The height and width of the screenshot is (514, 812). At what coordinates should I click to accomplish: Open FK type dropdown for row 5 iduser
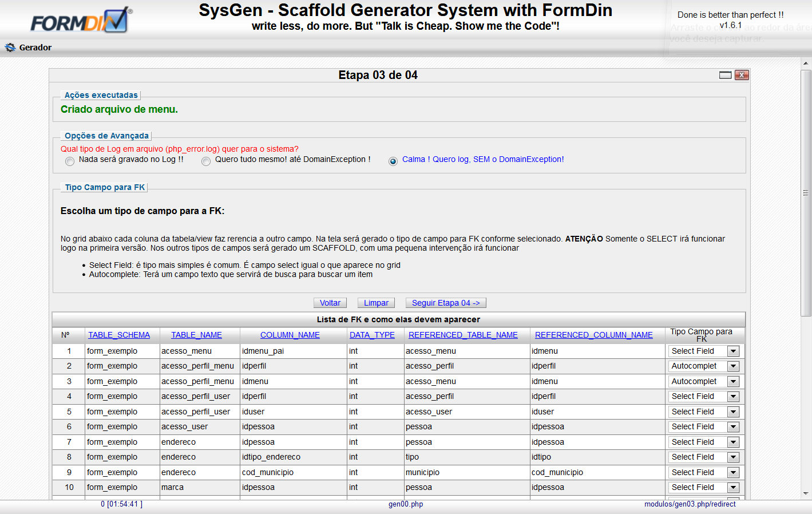click(704, 412)
